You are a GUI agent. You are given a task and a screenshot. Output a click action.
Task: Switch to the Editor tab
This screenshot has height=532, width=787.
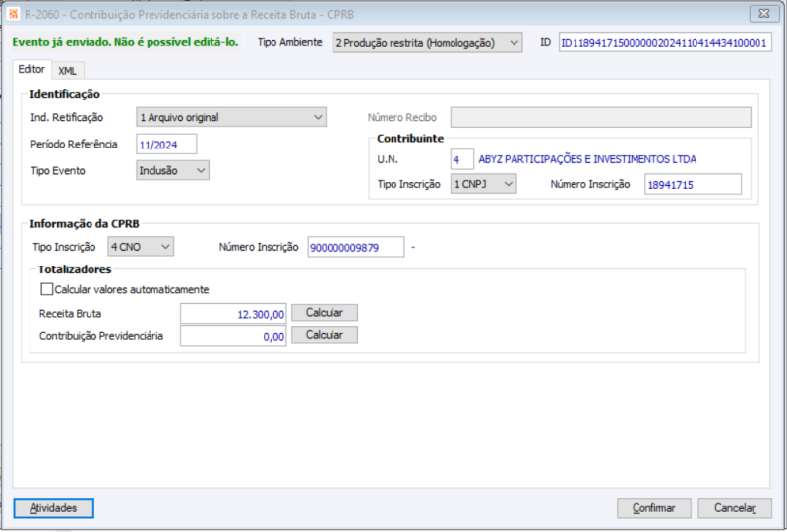(31, 69)
